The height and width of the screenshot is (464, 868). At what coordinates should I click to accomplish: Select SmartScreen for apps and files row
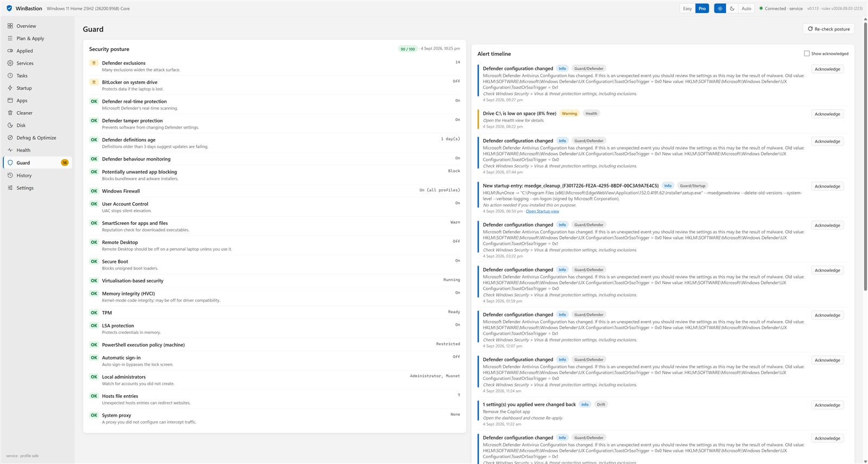point(275,226)
